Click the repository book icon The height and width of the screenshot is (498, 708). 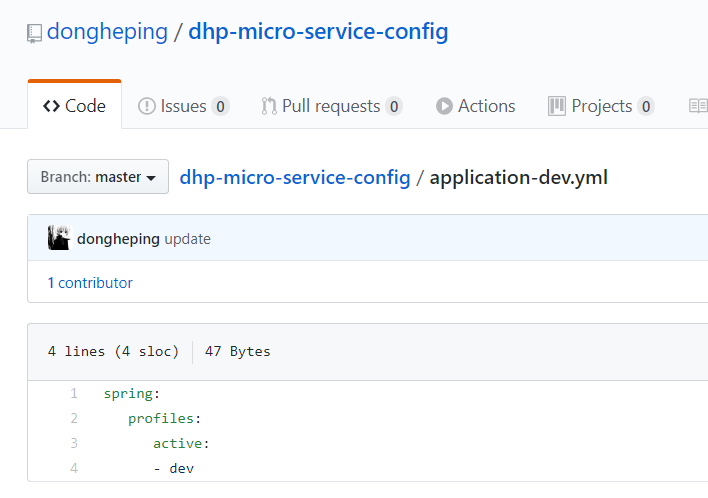pyautogui.click(x=34, y=34)
